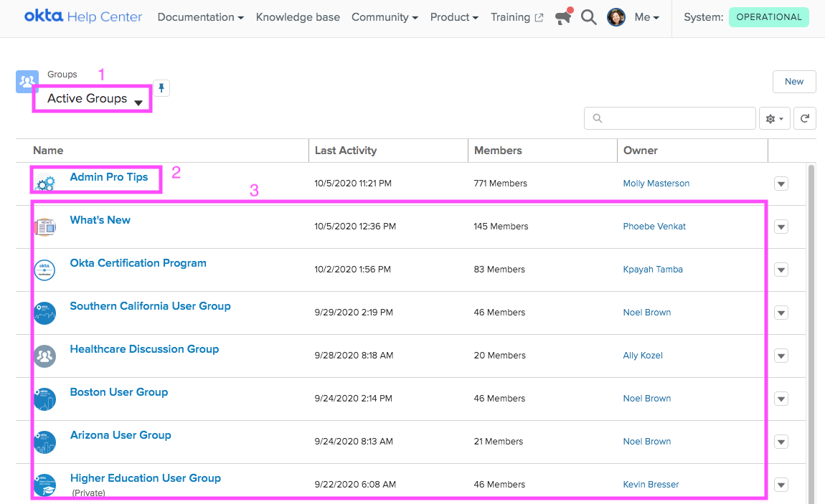Open Noel Brown on Arizona User Group row

pyautogui.click(x=647, y=442)
